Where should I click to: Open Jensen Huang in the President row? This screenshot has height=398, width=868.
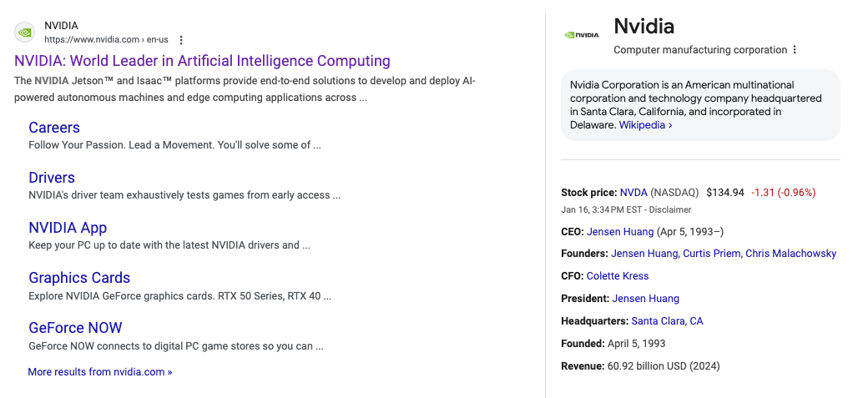[x=645, y=299]
